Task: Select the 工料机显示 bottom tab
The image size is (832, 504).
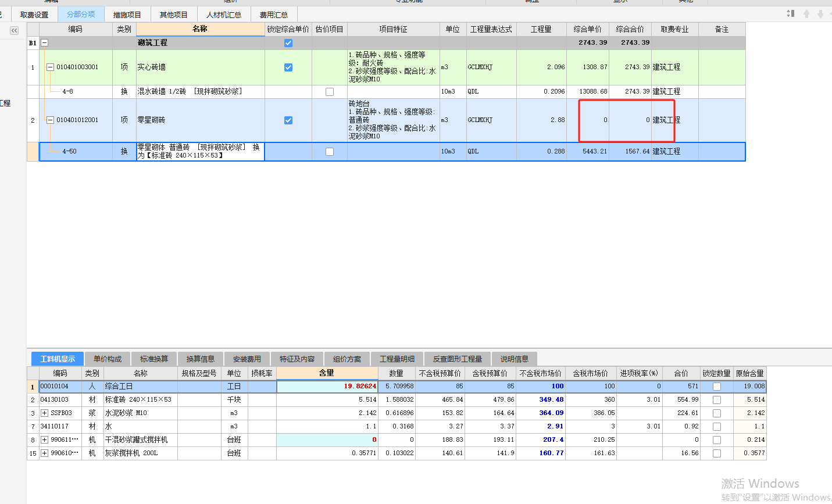Action: coord(58,359)
